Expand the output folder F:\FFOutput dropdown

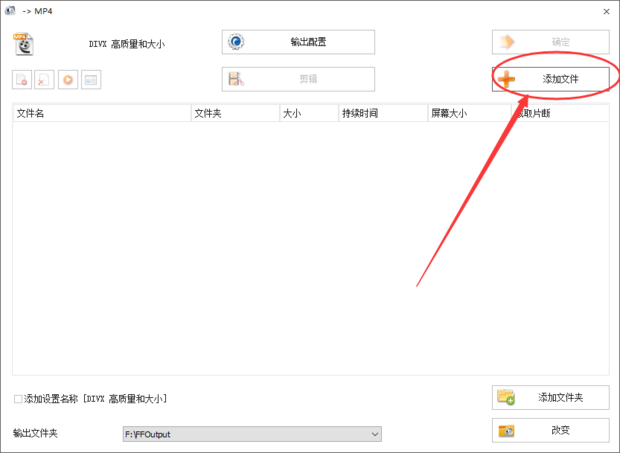pyautogui.click(x=375, y=434)
